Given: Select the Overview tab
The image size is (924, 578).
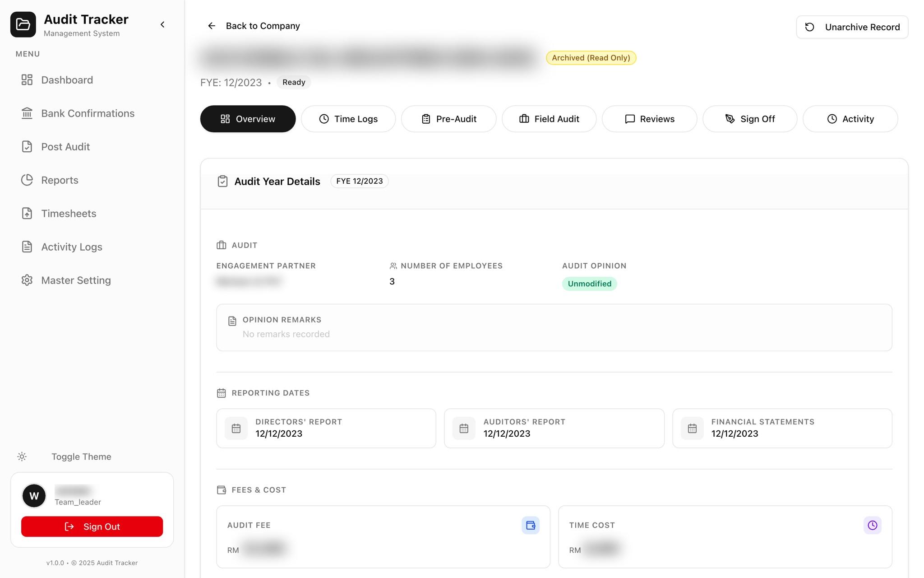Looking at the screenshot, I should [248, 119].
